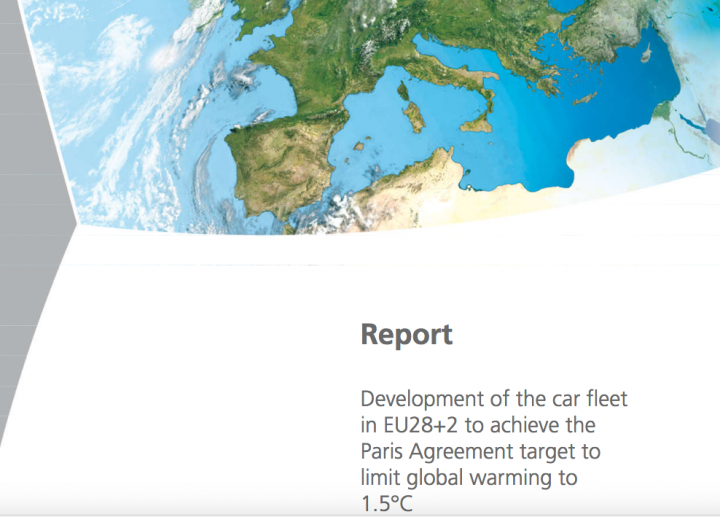Click the blank white area left of Report
The image size is (720, 517).
[200, 340]
